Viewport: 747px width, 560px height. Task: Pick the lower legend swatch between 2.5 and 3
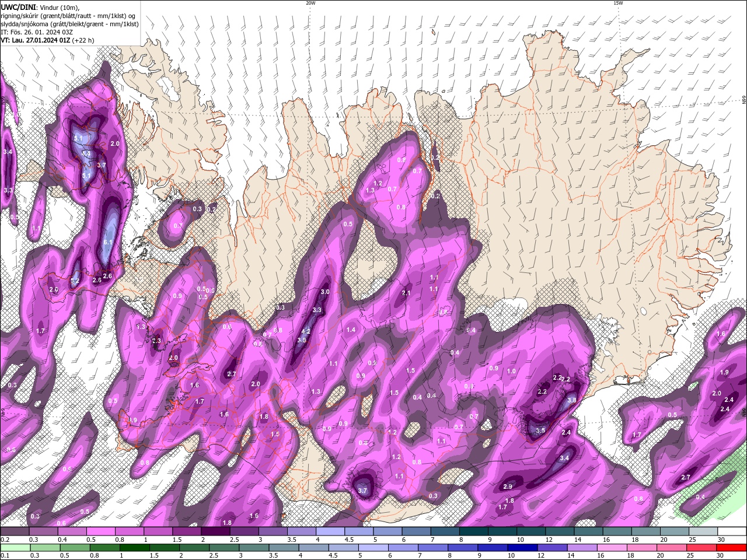[x=224, y=548]
